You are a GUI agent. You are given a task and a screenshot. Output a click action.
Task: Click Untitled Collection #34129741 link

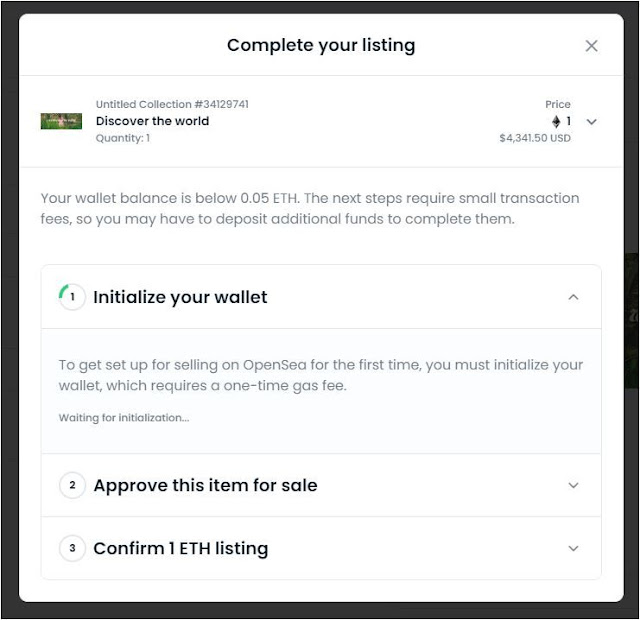point(172,104)
